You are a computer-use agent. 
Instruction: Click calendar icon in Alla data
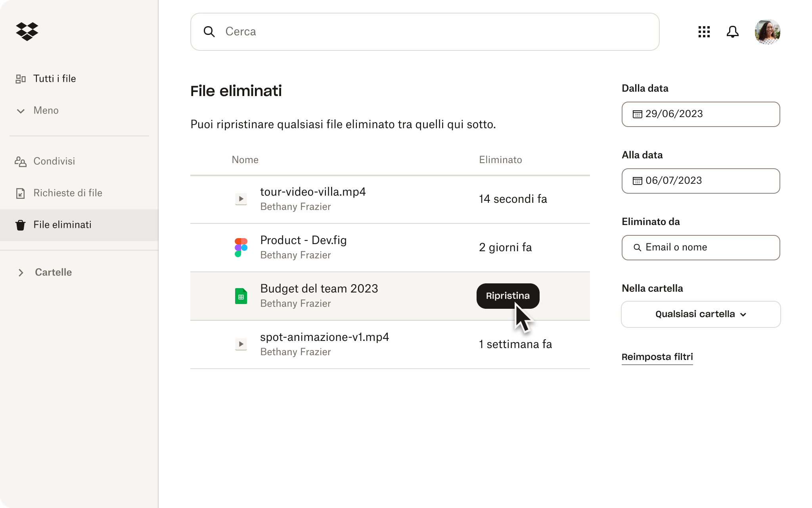[x=637, y=181]
